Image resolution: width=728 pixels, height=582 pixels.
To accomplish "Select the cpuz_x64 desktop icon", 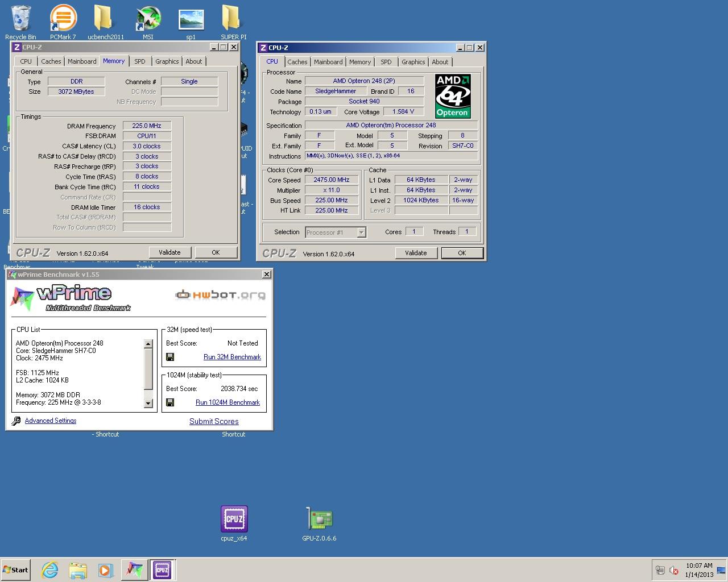I will [x=234, y=523].
